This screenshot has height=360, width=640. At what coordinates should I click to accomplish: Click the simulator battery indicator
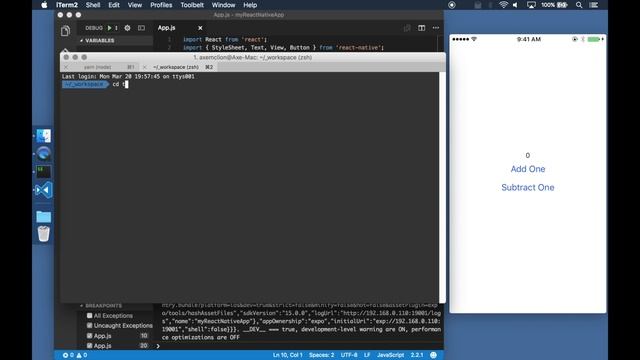click(595, 39)
